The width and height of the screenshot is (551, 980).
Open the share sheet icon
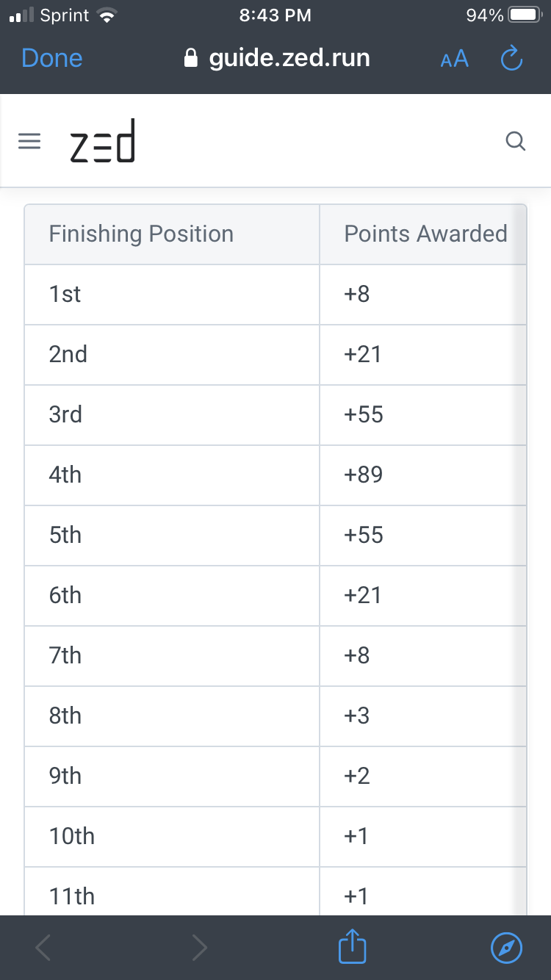pyautogui.click(x=352, y=948)
